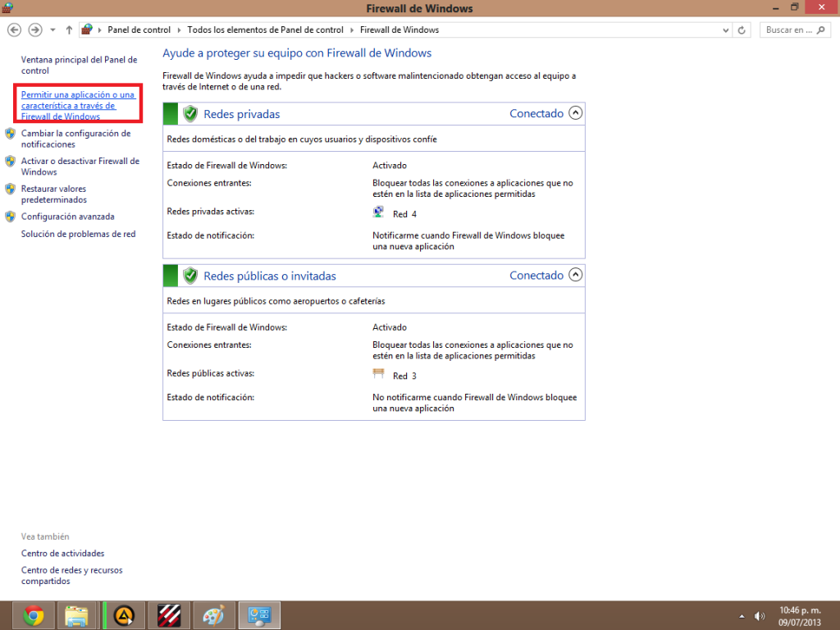Click the page title 'Ayude a proteger su equipo'
This screenshot has width=840, height=630.
(x=297, y=53)
